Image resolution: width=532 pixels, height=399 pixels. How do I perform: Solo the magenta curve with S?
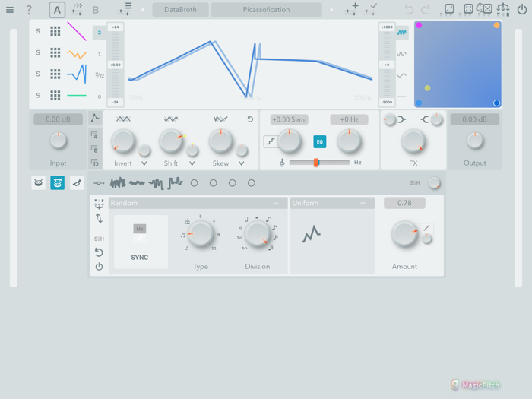pyautogui.click(x=38, y=31)
